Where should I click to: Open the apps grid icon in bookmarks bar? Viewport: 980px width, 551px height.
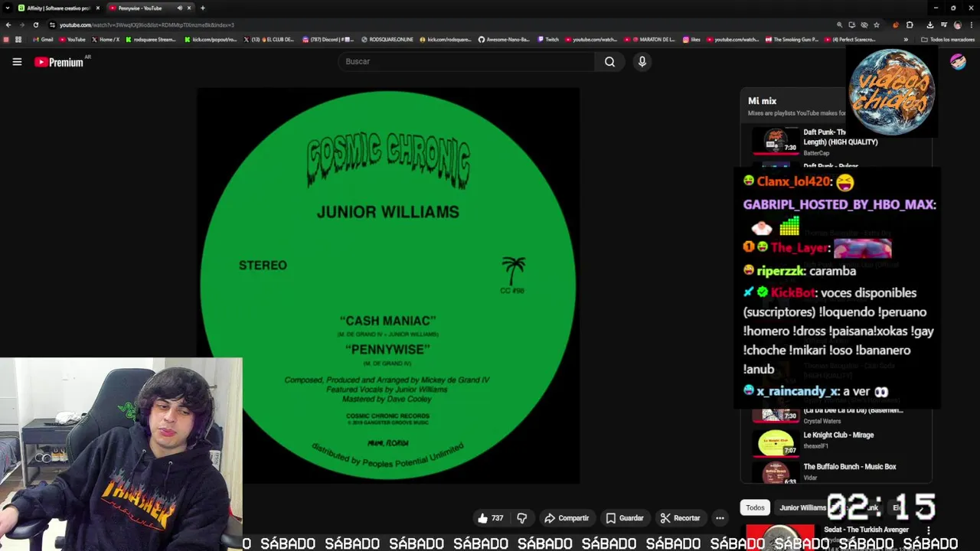tap(18, 39)
